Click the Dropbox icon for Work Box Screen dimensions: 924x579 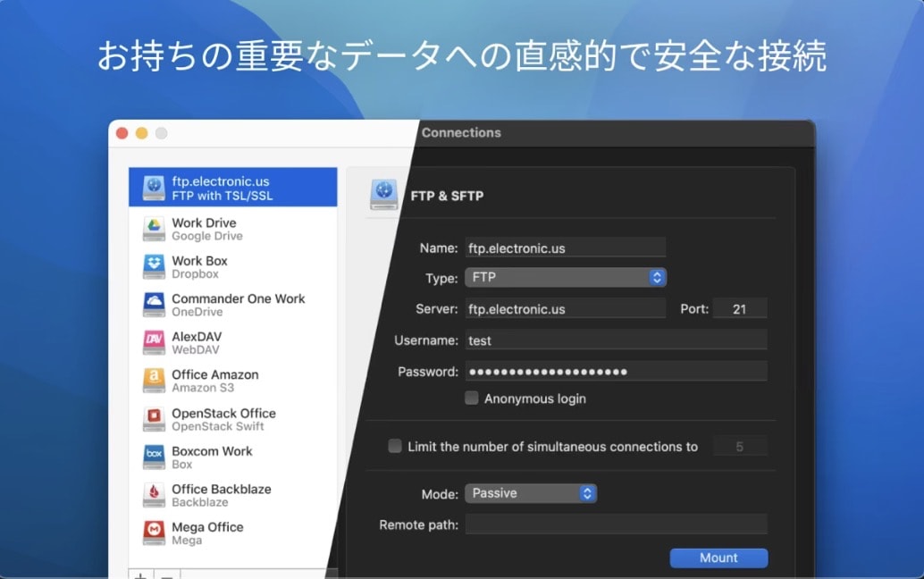coord(154,267)
